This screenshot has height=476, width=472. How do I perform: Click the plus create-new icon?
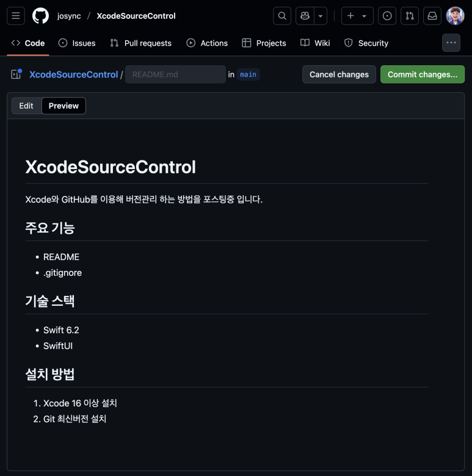350,16
